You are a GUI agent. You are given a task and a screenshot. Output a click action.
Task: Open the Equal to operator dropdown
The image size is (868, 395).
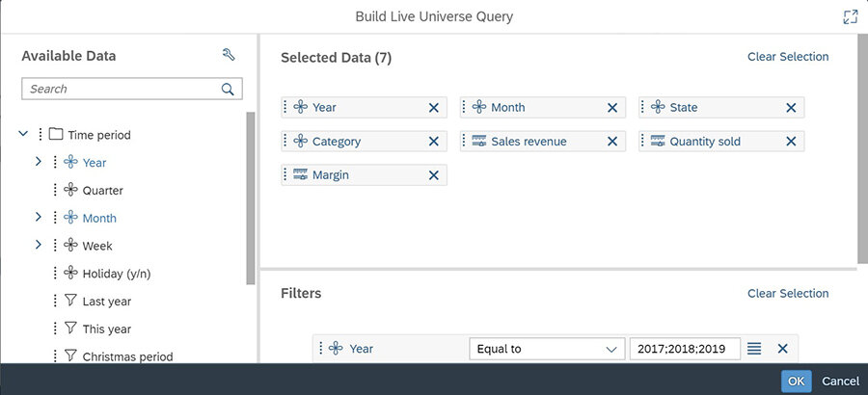(547, 349)
